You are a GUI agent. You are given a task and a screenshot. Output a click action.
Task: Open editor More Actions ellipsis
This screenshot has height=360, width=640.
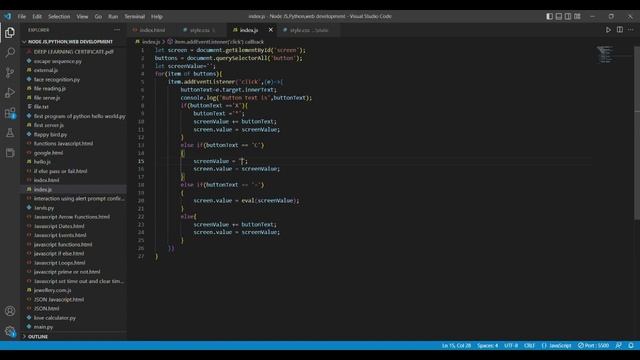[x=631, y=30]
